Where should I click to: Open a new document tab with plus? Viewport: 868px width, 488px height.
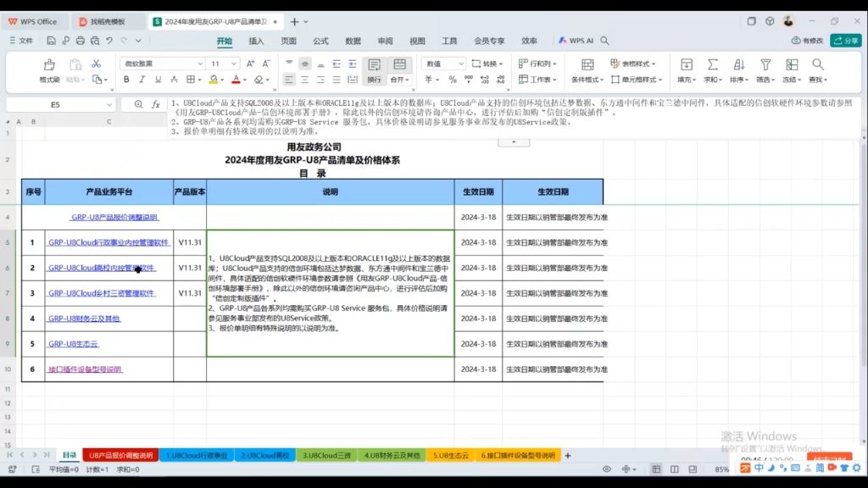294,21
